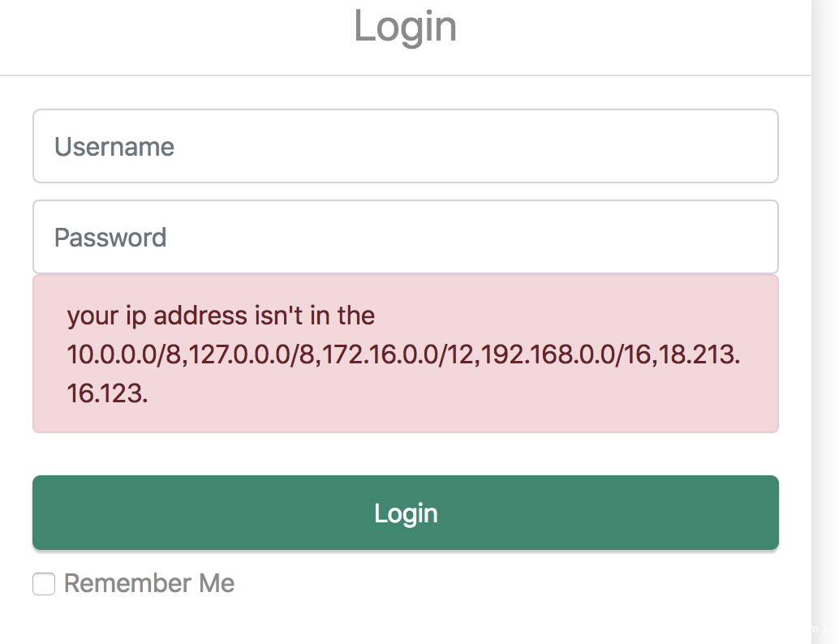Click "your ip address isn't in the" text

(x=221, y=316)
